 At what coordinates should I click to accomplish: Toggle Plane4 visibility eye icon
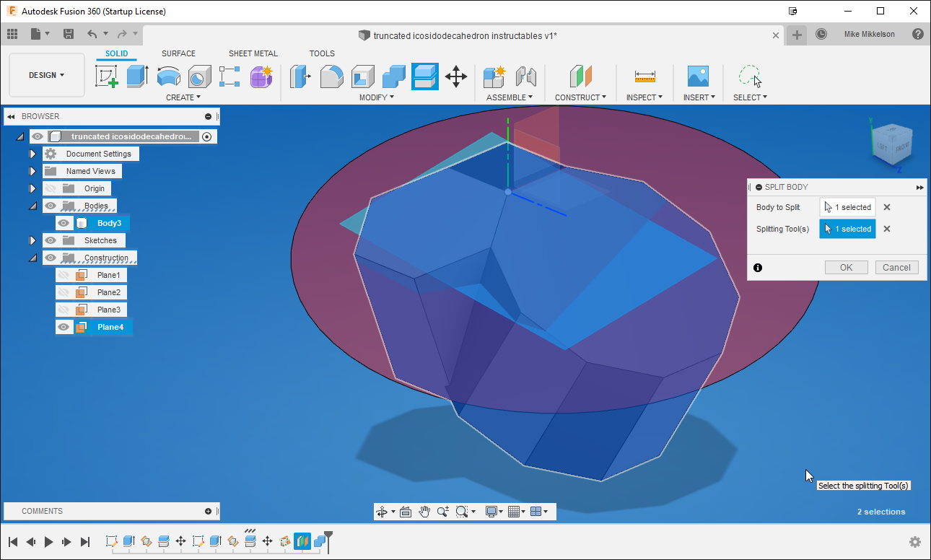[x=64, y=326]
